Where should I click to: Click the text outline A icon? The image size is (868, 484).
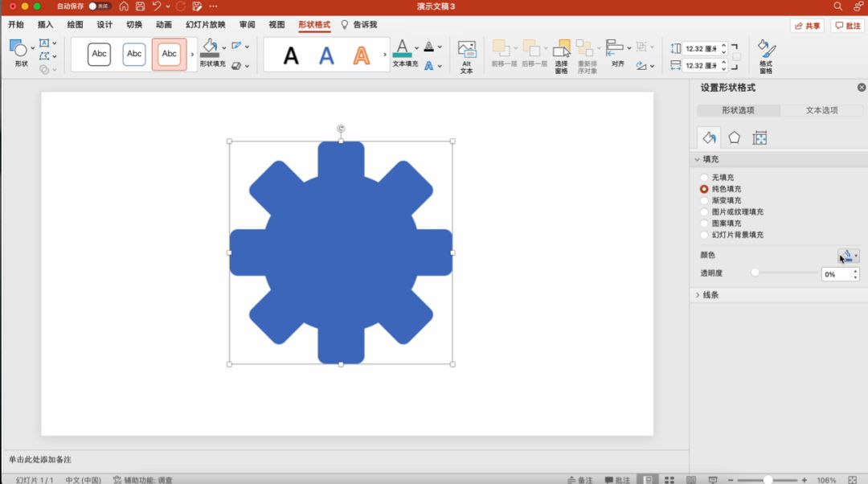[x=429, y=47]
